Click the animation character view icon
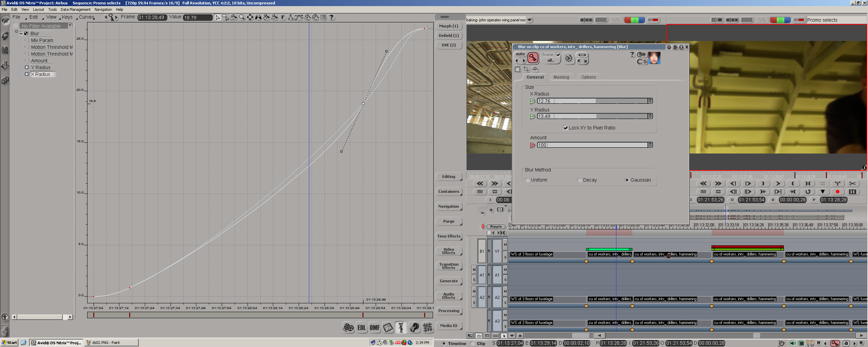 point(401,328)
